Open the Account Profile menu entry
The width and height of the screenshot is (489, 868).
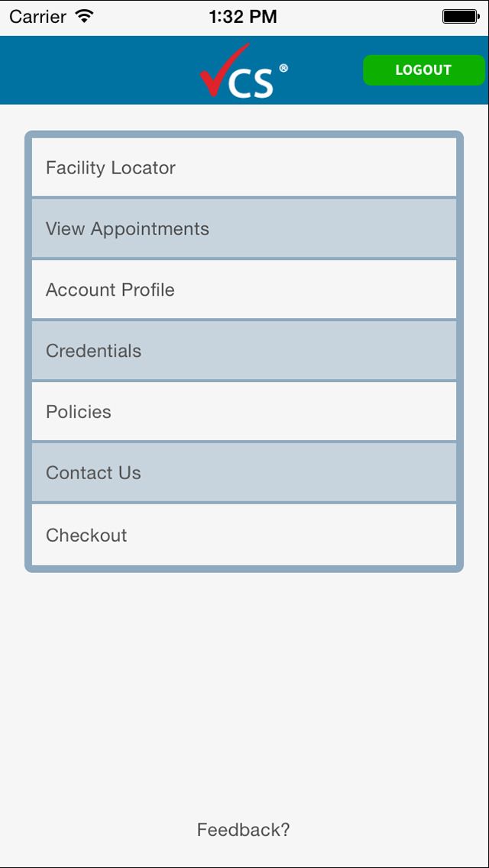tap(244, 290)
